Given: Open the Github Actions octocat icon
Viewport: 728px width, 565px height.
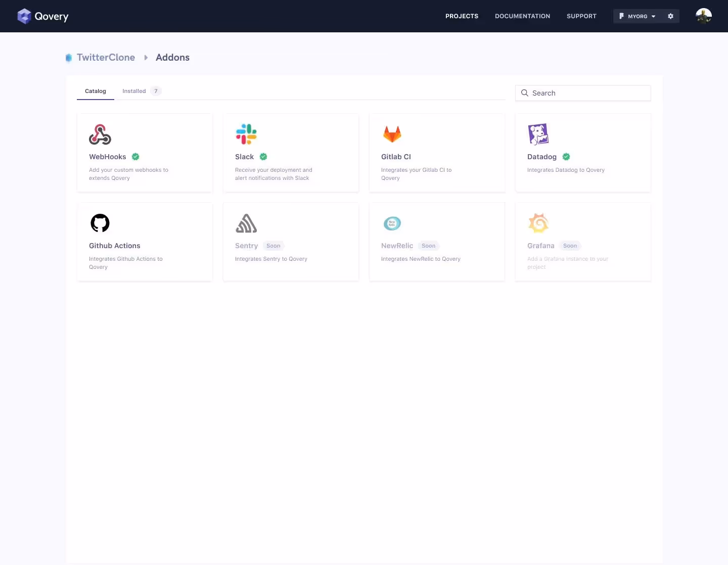Looking at the screenshot, I should tap(100, 223).
